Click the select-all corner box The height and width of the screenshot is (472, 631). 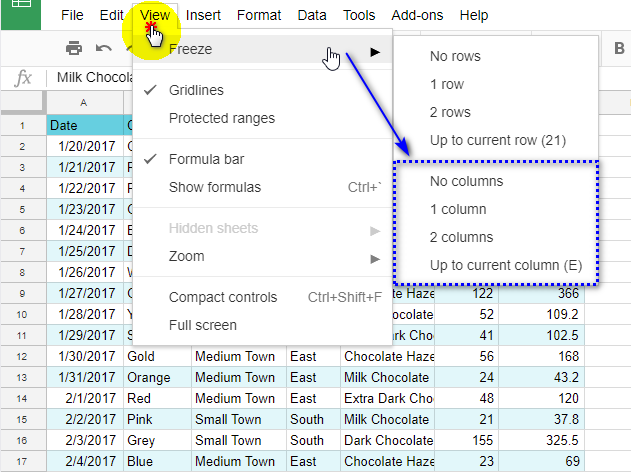pos(23,101)
